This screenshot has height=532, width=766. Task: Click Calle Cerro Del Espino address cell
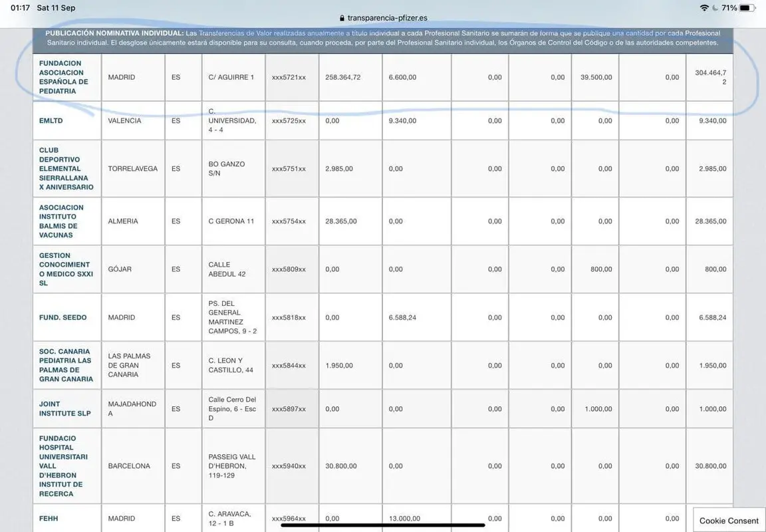coord(233,409)
